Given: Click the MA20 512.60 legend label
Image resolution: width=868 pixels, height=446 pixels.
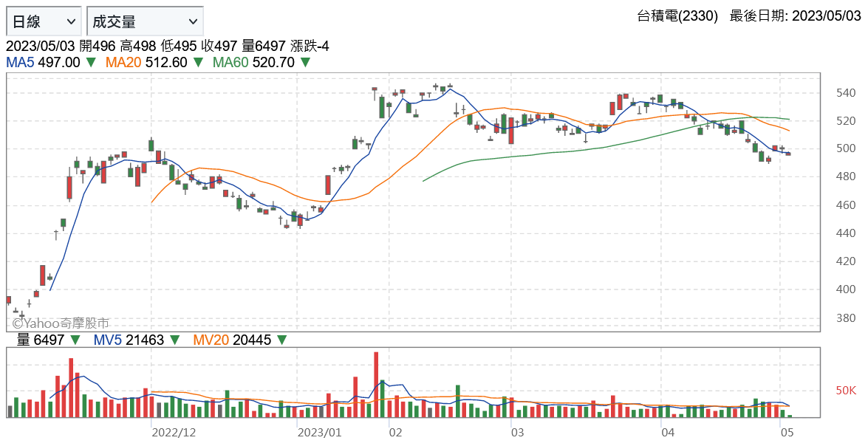Looking at the screenshot, I should (x=146, y=62).
